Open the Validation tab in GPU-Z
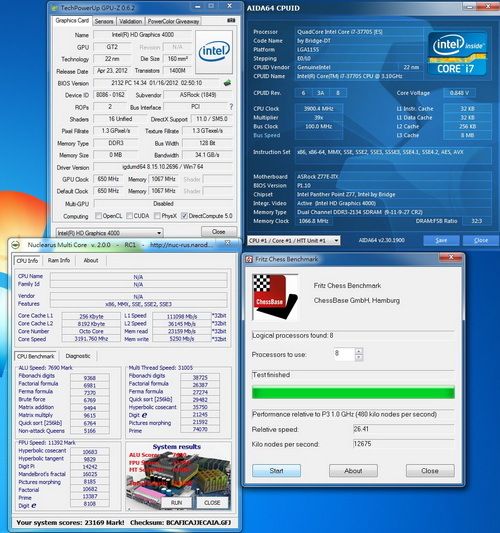 tap(131, 21)
